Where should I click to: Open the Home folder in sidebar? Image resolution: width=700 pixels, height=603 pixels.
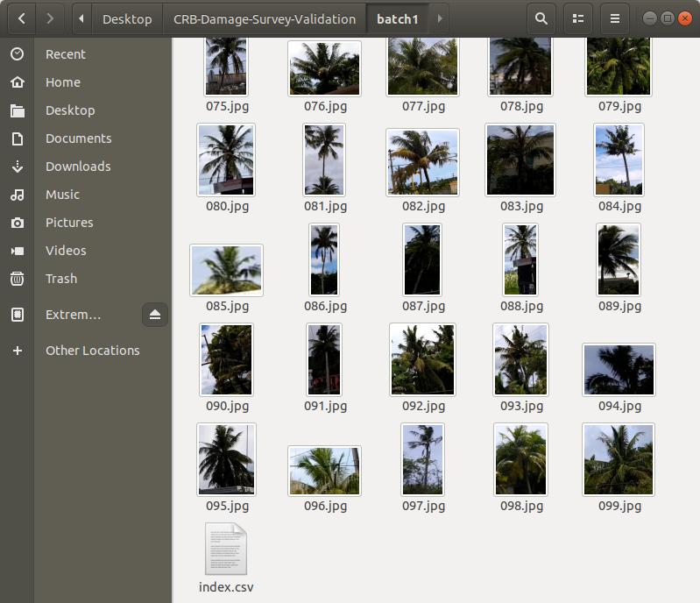coord(63,82)
